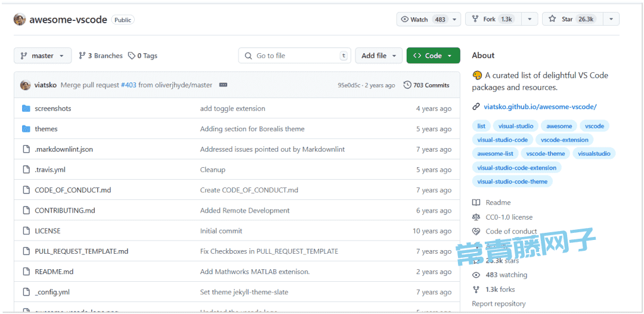
Task: Select the 'visual-studio-code-theme' topic tag
Action: 512,181
